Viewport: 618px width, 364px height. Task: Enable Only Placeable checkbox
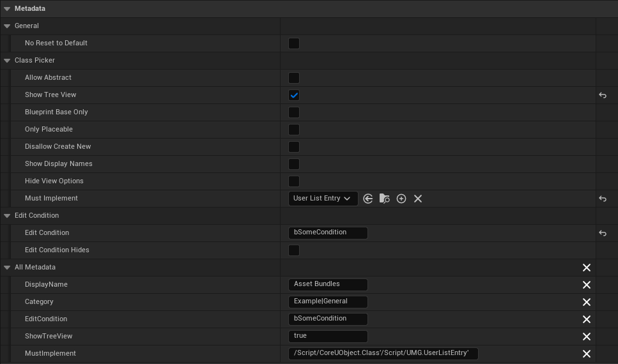tap(293, 130)
